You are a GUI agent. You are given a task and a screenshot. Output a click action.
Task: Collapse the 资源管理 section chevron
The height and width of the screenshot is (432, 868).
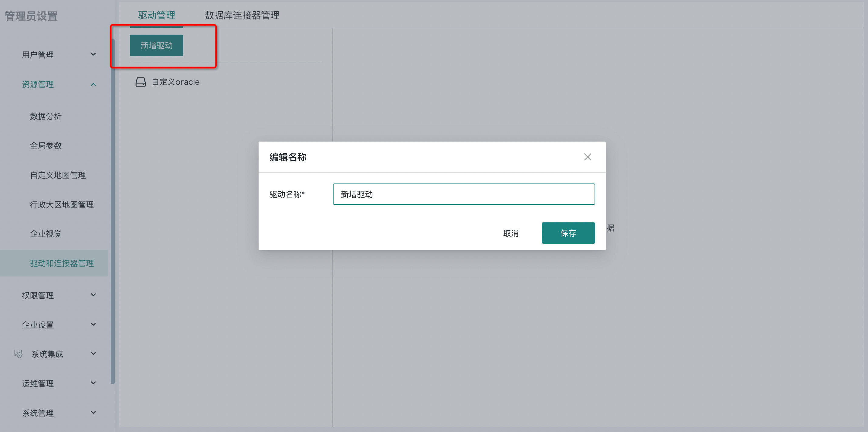click(x=93, y=84)
